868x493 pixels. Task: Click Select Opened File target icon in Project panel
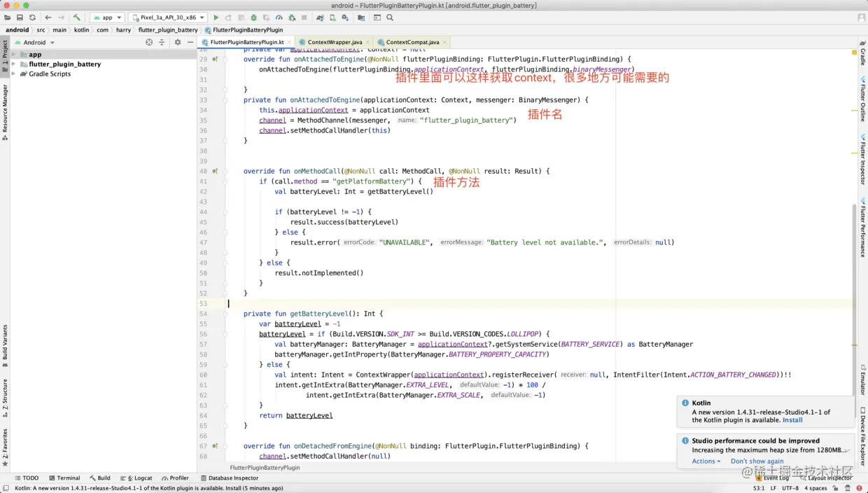tap(149, 42)
